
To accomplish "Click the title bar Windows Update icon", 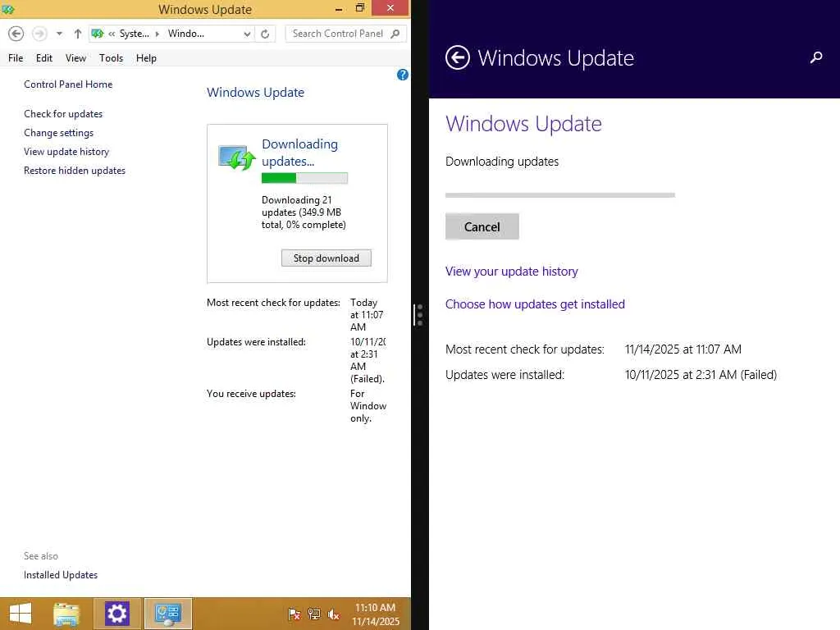I will (x=8, y=9).
